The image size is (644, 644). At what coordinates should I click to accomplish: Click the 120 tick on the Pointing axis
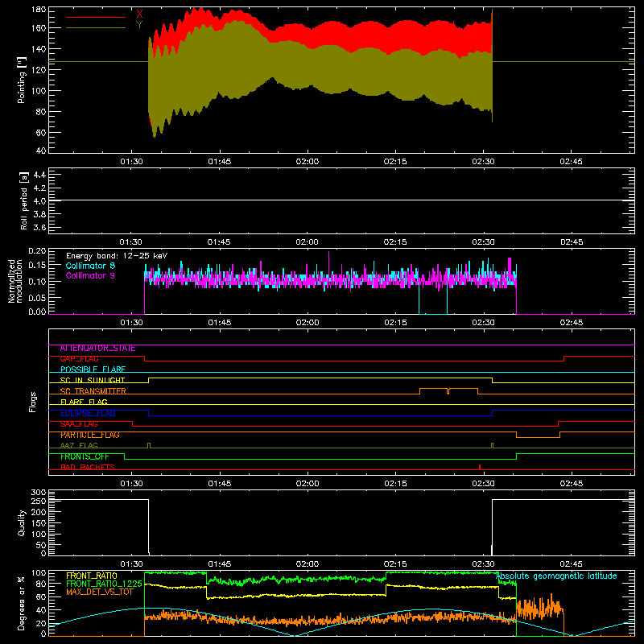coord(39,70)
